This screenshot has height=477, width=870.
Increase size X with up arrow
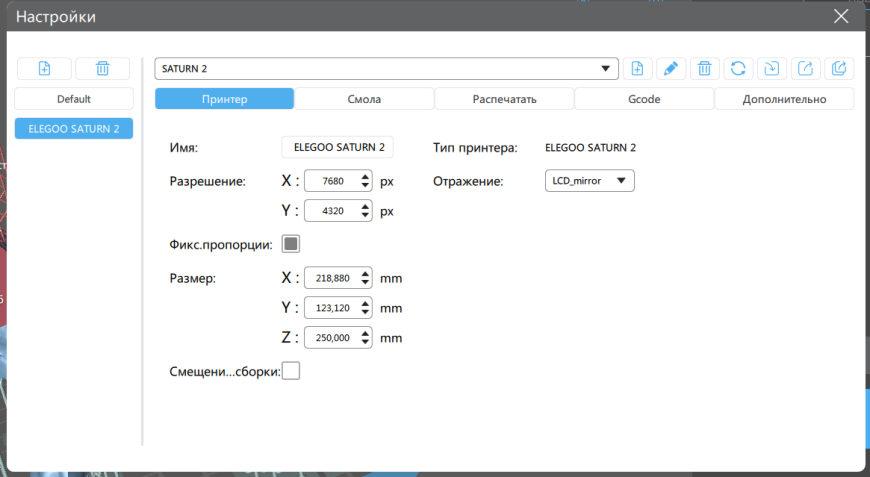click(x=365, y=273)
